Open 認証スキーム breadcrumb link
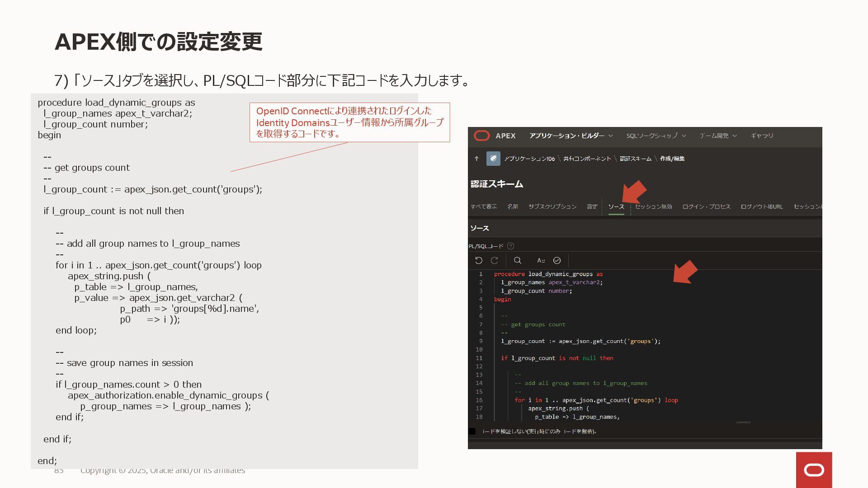The height and width of the screenshot is (488, 868). [x=635, y=159]
